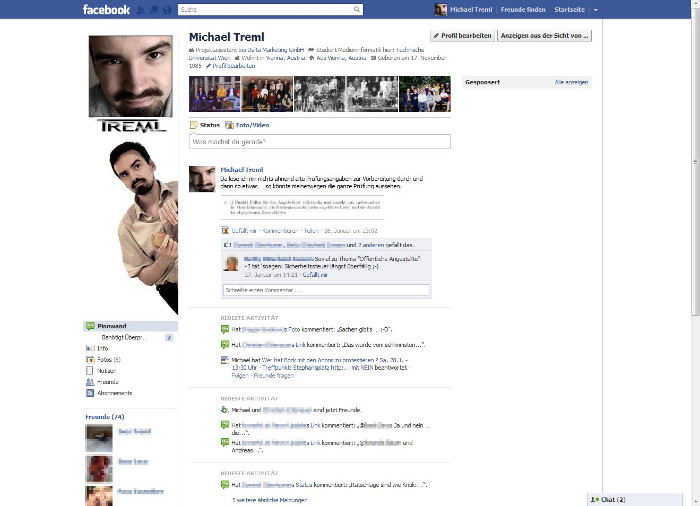Screen dimensions: 700x506
Task: Select Pinnwand in left sidebar
Action: pyautogui.click(x=130, y=326)
